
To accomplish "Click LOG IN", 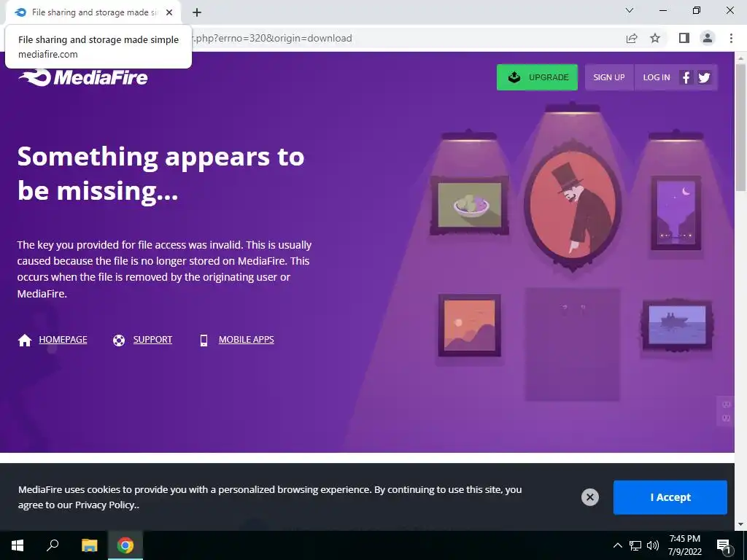I will pyautogui.click(x=656, y=77).
